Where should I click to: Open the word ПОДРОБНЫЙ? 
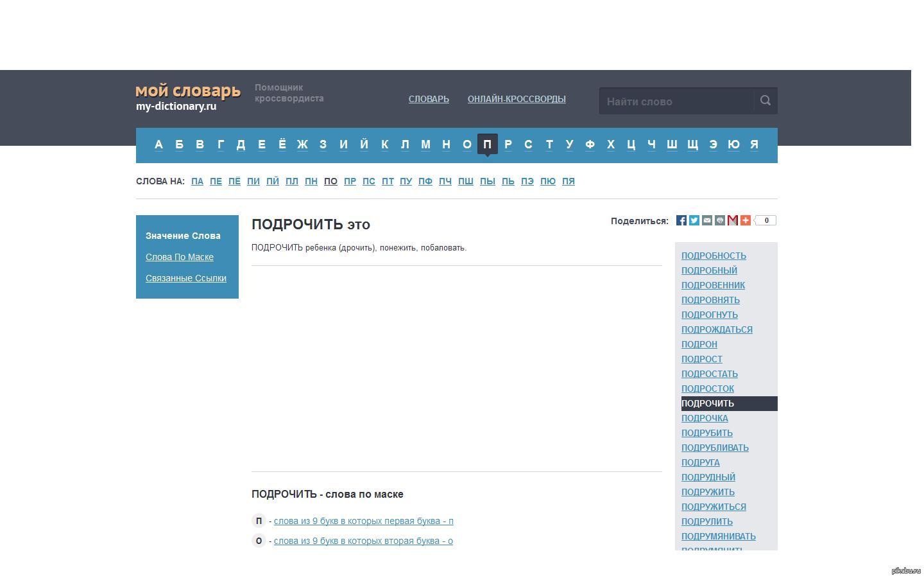tap(709, 270)
